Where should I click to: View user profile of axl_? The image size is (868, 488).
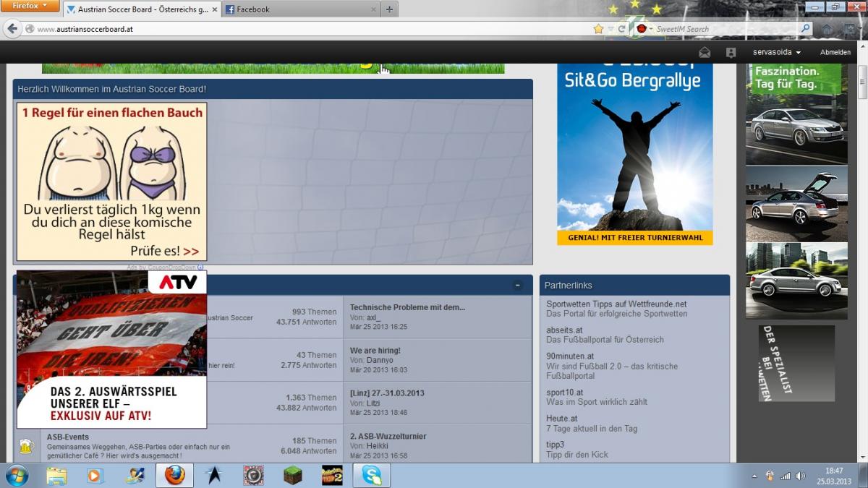373,317
